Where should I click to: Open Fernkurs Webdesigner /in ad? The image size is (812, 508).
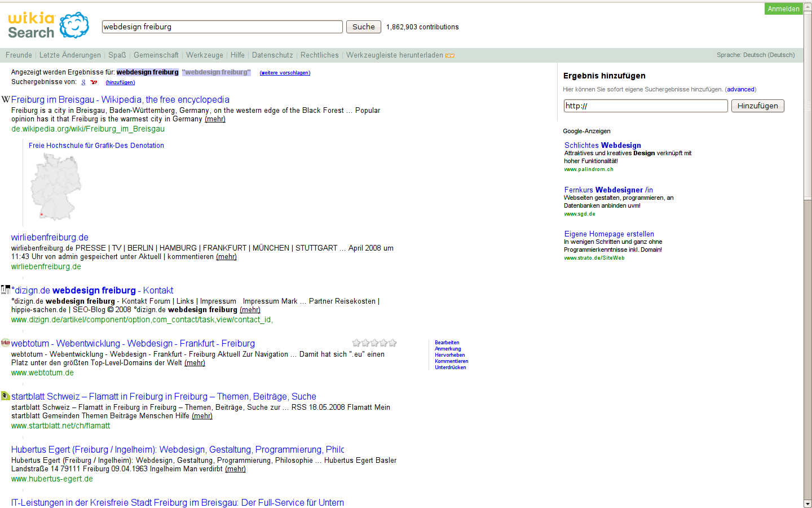(x=608, y=190)
